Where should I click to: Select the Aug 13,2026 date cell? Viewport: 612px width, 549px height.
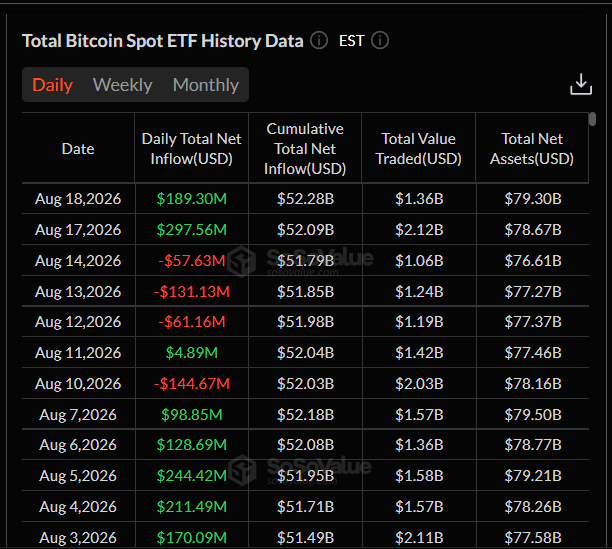[x=78, y=291]
